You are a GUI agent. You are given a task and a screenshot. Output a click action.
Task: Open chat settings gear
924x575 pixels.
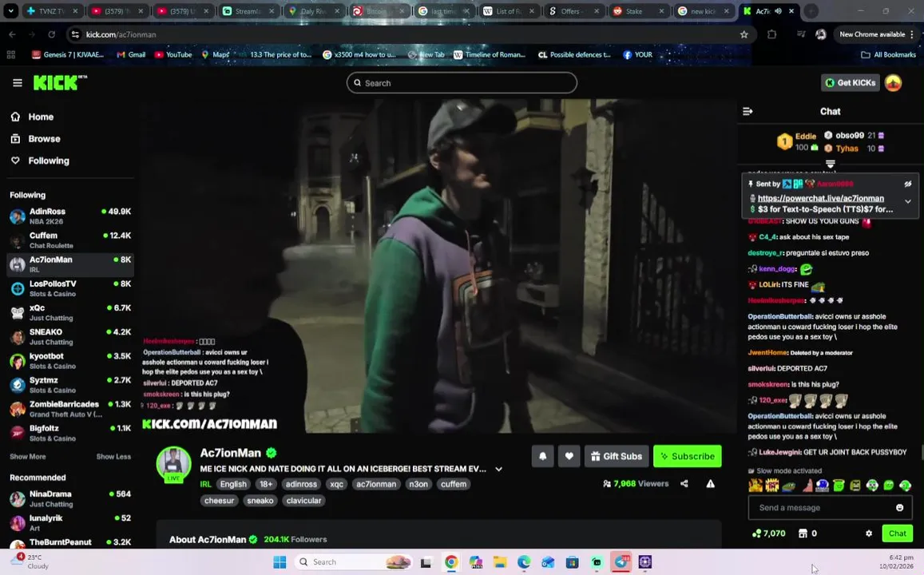[x=869, y=533]
